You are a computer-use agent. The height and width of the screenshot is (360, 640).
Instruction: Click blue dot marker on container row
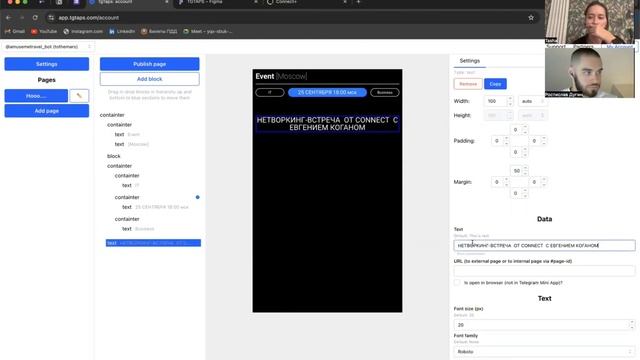click(x=198, y=197)
